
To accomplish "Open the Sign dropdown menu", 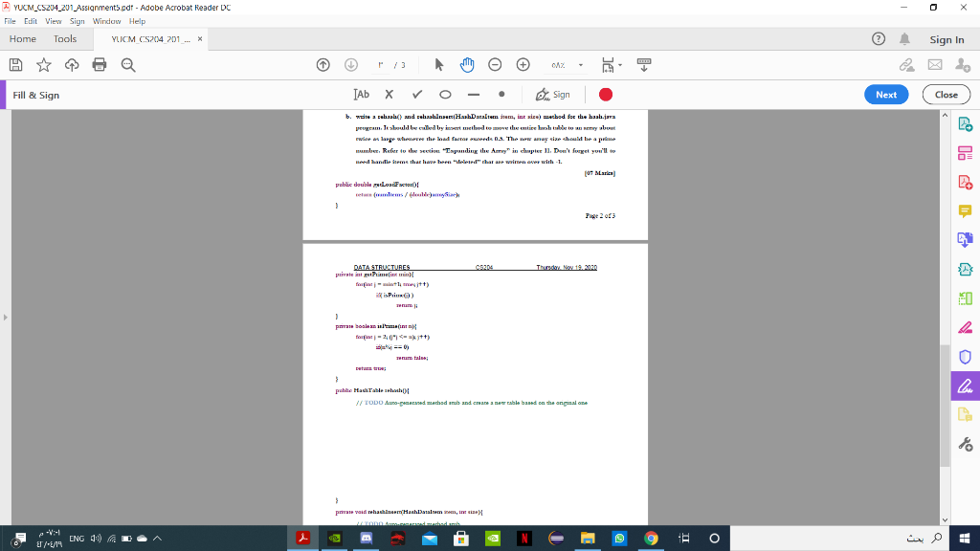I will pyautogui.click(x=555, y=94).
